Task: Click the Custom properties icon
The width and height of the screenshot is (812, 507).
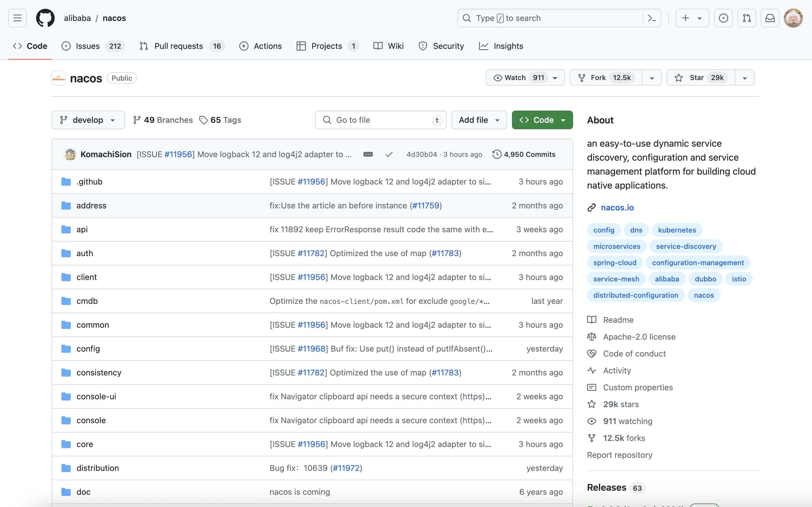Action: (592, 387)
